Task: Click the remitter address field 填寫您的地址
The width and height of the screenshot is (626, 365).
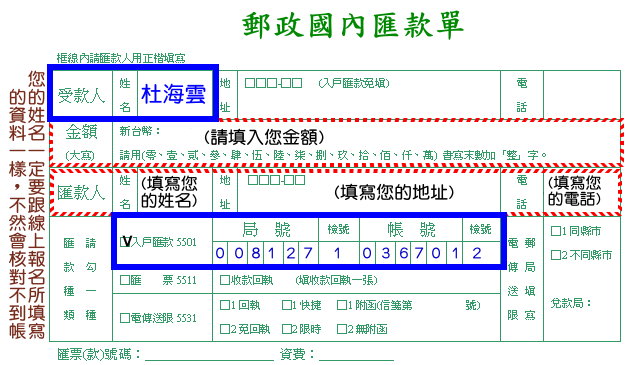Action: 369,192
